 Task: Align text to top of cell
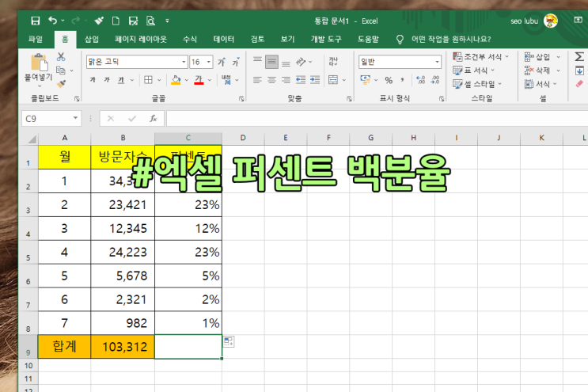[257, 60]
